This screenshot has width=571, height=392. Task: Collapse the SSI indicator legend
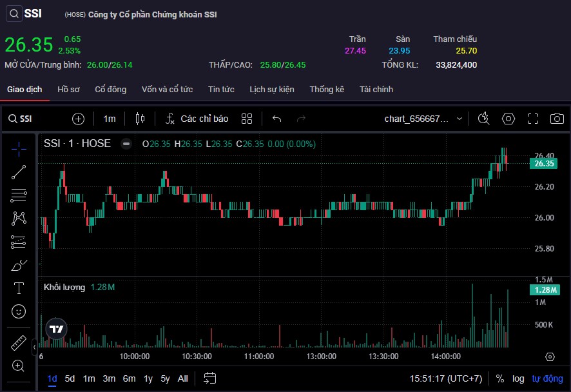[127, 144]
